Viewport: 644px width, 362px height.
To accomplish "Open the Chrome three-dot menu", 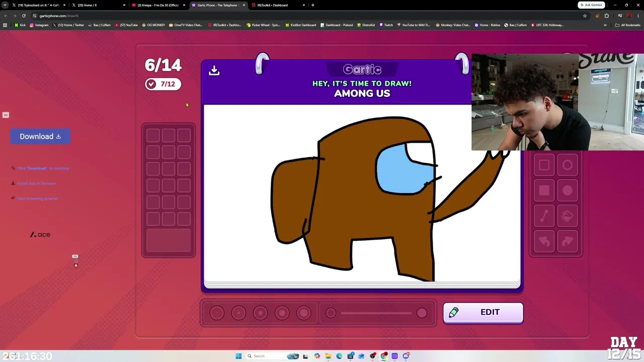I will pos(638,16).
